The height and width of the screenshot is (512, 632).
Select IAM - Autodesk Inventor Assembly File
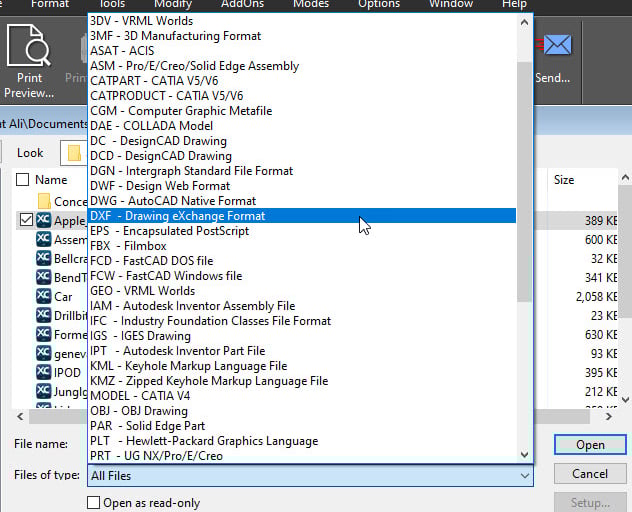pyautogui.click(x=302, y=306)
